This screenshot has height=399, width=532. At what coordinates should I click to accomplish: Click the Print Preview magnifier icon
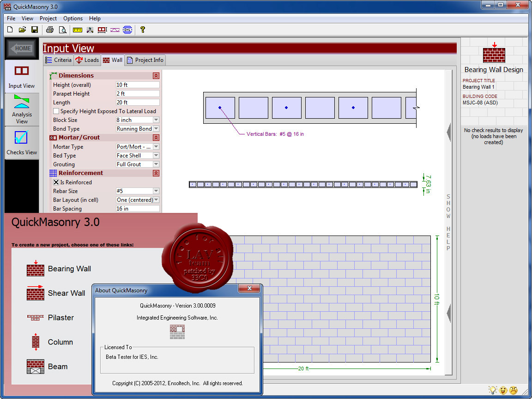pos(62,30)
